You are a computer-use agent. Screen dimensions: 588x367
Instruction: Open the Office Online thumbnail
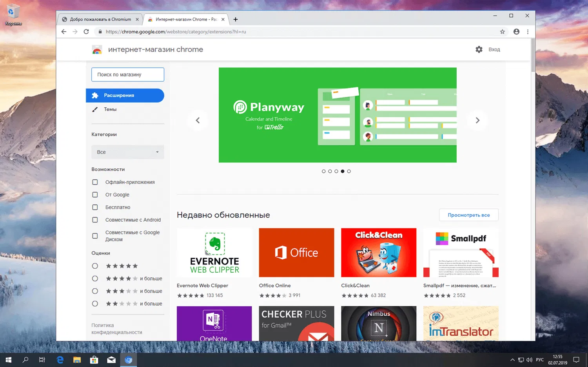[x=297, y=253]
